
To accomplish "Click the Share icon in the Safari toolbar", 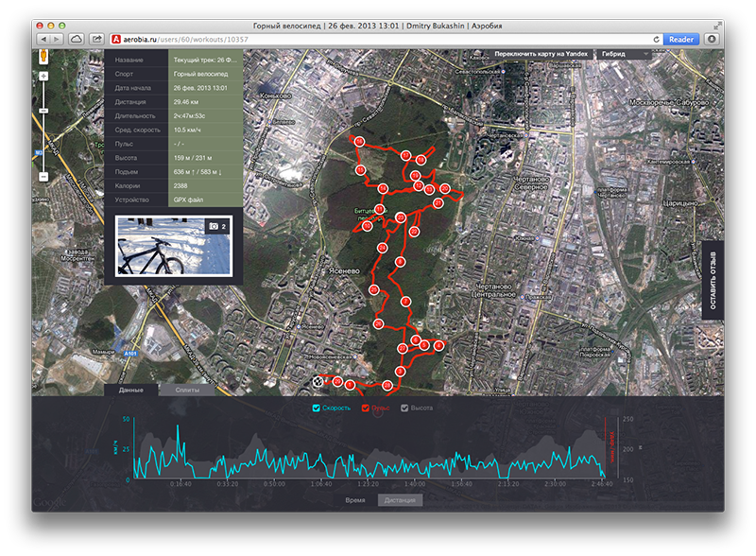I will 97,39.
